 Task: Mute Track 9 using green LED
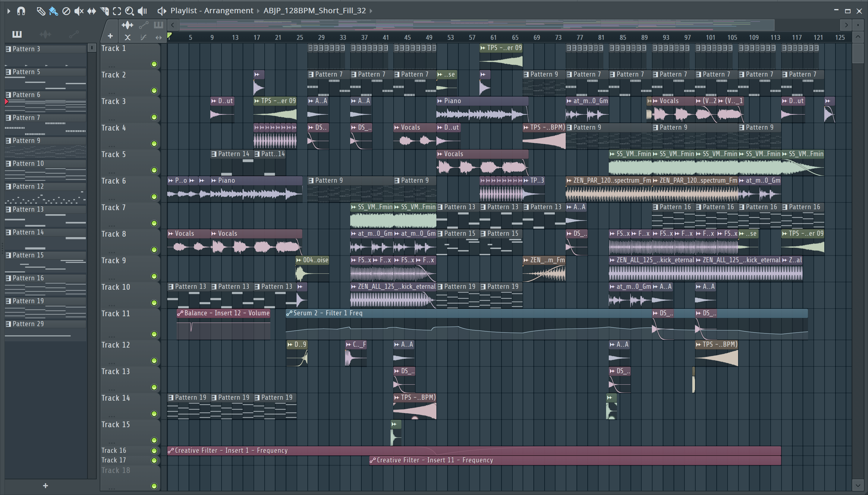tap(154, 276)
